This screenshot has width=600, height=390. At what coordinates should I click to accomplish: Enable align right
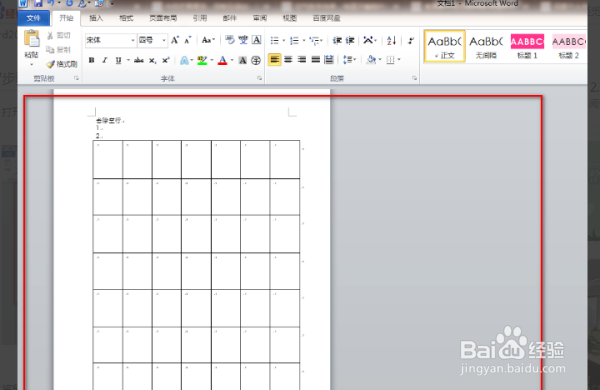[x=302, y=60]
